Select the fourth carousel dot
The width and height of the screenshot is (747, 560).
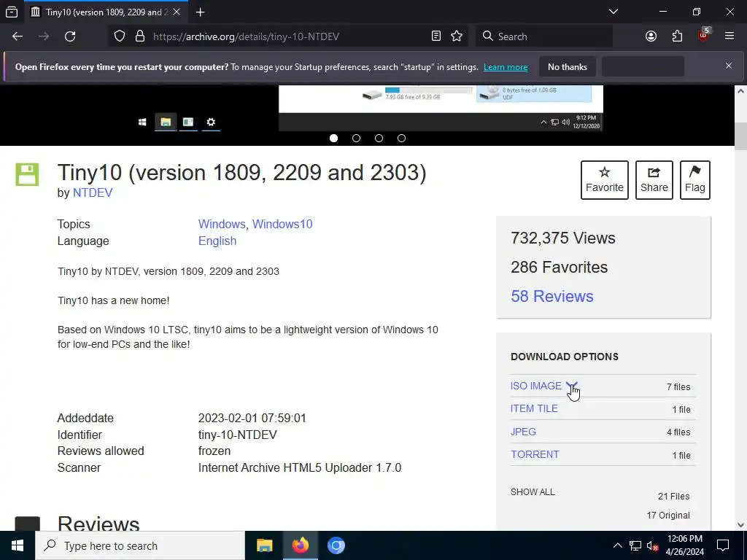point(402,138)
